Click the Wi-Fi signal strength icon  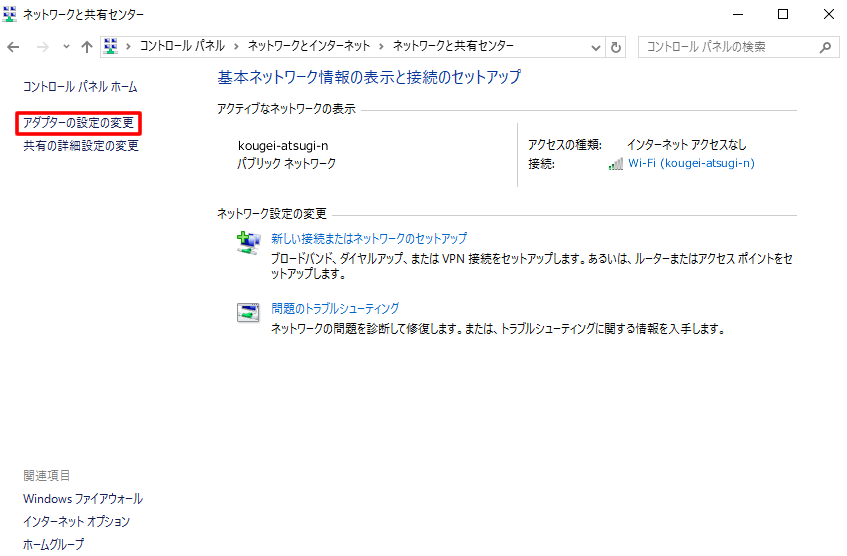pos(616,163)
